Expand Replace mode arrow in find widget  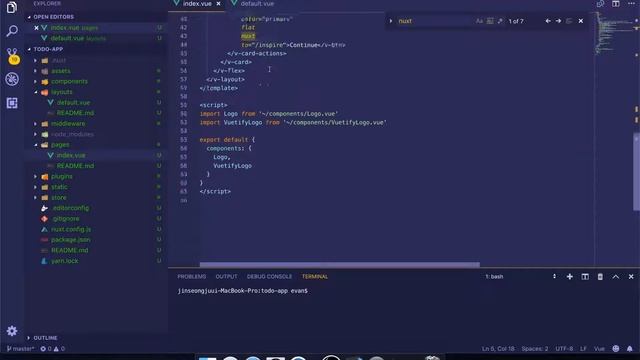(391, 21)
